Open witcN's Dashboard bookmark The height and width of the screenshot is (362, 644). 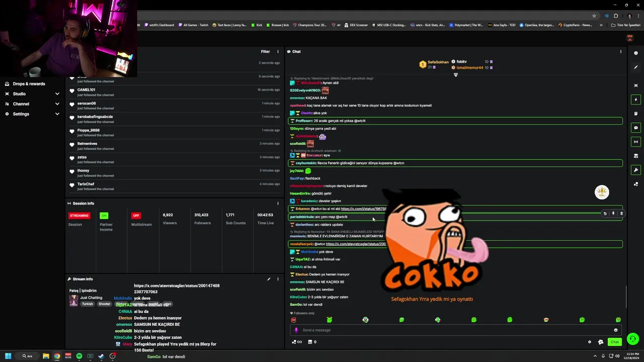coord(159,25)
